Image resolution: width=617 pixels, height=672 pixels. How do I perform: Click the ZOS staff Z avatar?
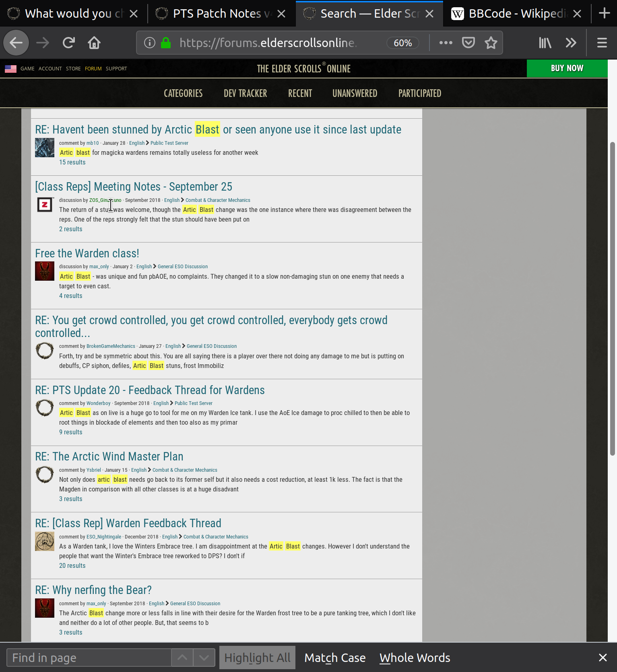pyautogui.click(x=45, y=205)
